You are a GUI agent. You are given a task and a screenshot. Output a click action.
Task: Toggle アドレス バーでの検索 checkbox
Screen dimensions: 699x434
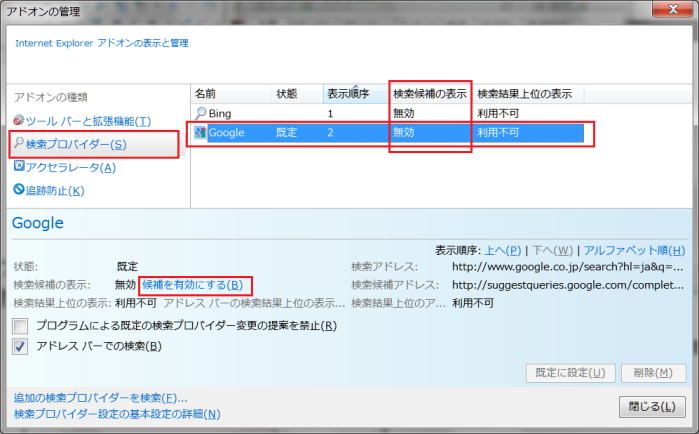(x=20, y=346)
